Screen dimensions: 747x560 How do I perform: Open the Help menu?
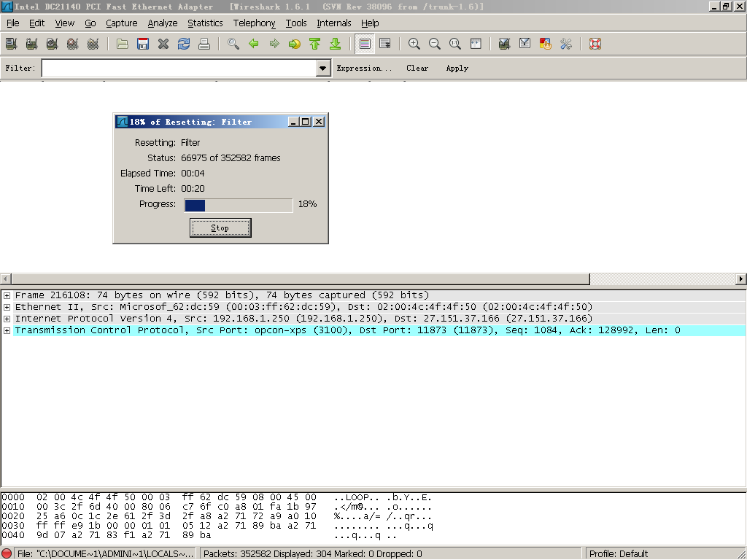pyautogui.click(x=370, y=23)
